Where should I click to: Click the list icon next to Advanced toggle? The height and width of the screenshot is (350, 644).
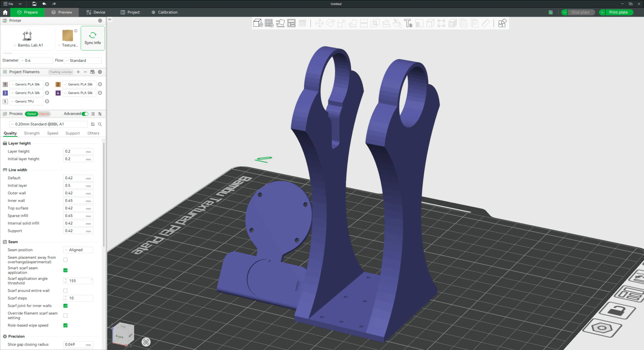point(93,114)
